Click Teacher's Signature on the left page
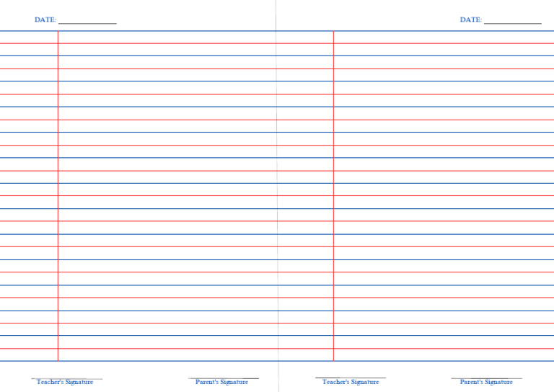This screenshot has width=554, height=392. coord(65,382)
